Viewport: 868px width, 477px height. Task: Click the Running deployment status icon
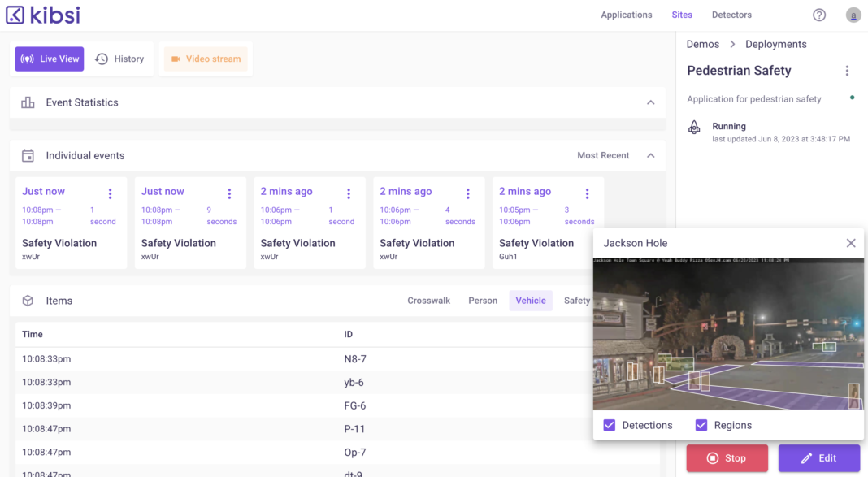tap(693, 128)
